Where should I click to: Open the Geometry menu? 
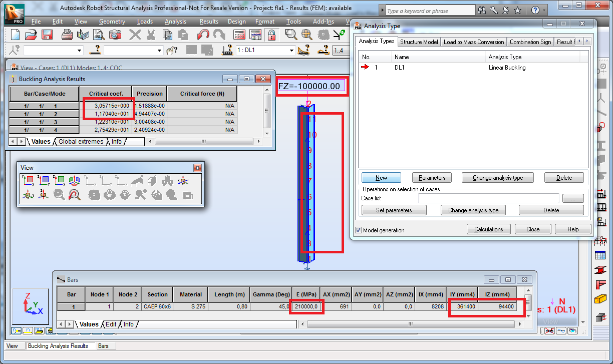[x=112, y=22]
